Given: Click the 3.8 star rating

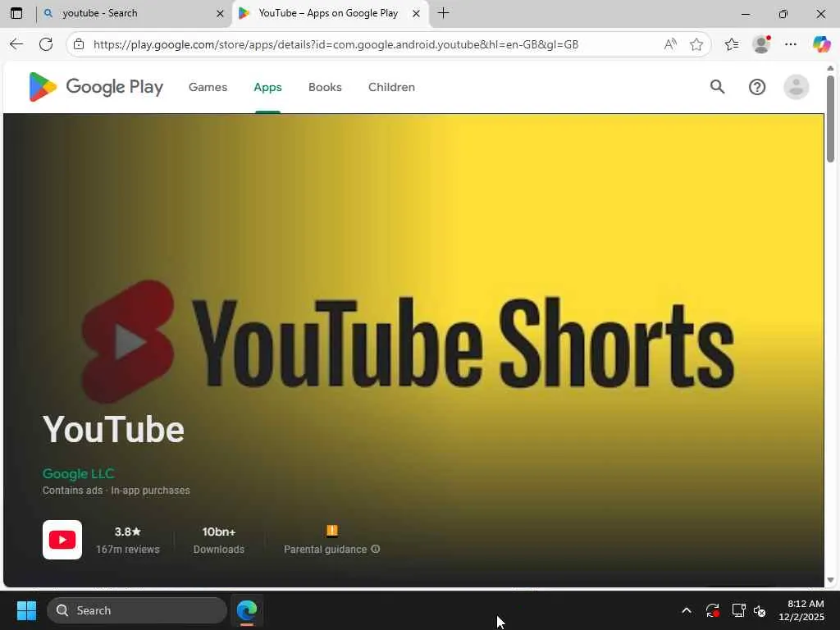Looking at the screenshot, I should (127, 532).
